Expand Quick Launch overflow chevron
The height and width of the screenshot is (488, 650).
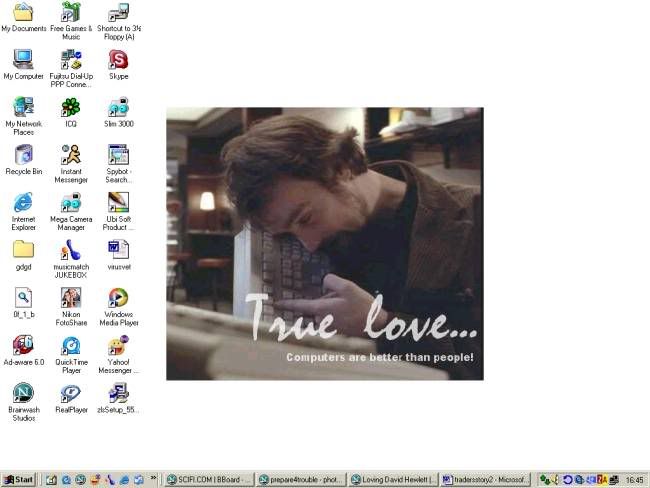(x=153, y=478)
